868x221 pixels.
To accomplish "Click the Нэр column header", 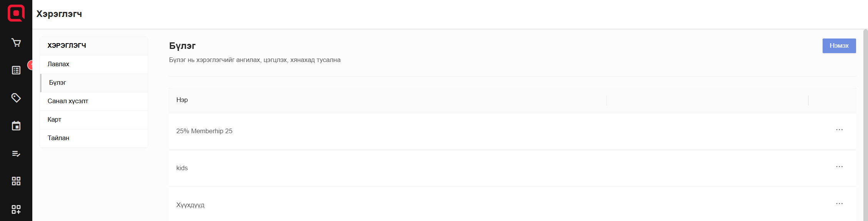I will point(182,100).
